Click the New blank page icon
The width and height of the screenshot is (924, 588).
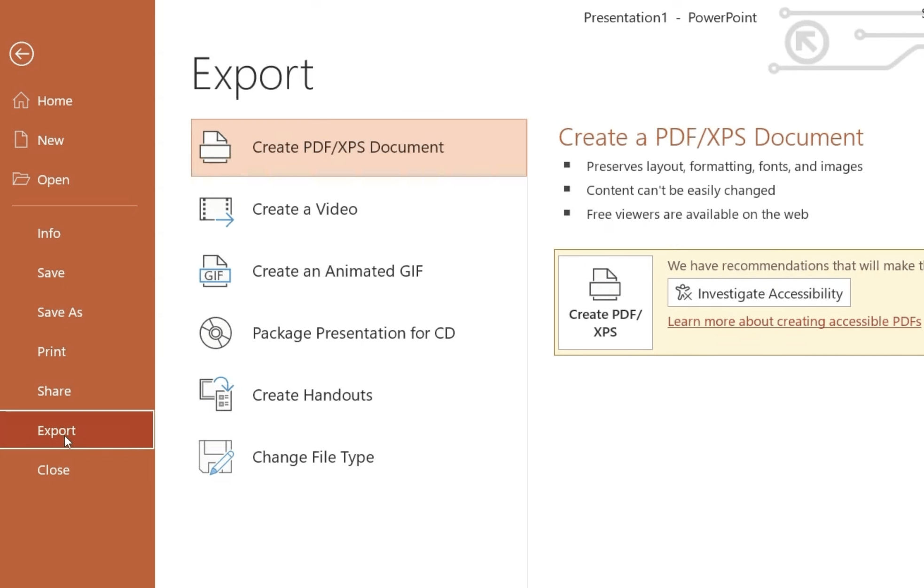[21, 139]
